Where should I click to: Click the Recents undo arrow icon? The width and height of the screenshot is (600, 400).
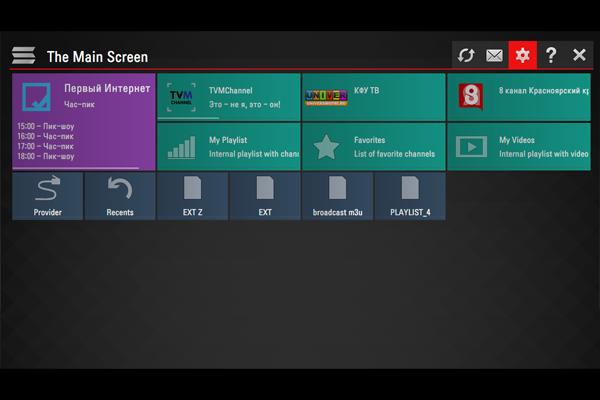click(x=120, y=188)
